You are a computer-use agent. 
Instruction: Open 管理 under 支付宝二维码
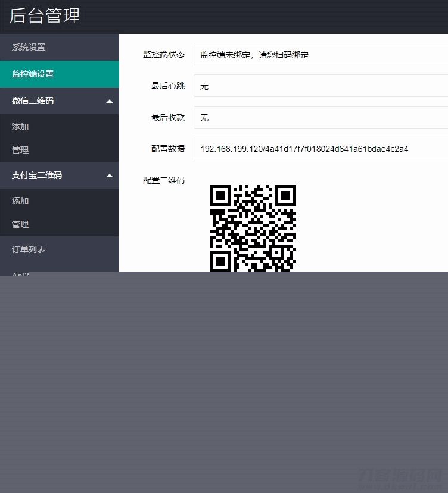(20, 224)
